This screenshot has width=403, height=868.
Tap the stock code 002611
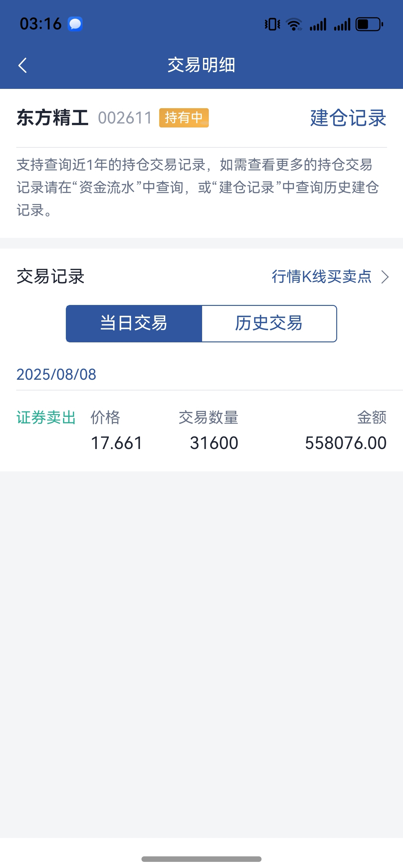(x=125, y=118)
